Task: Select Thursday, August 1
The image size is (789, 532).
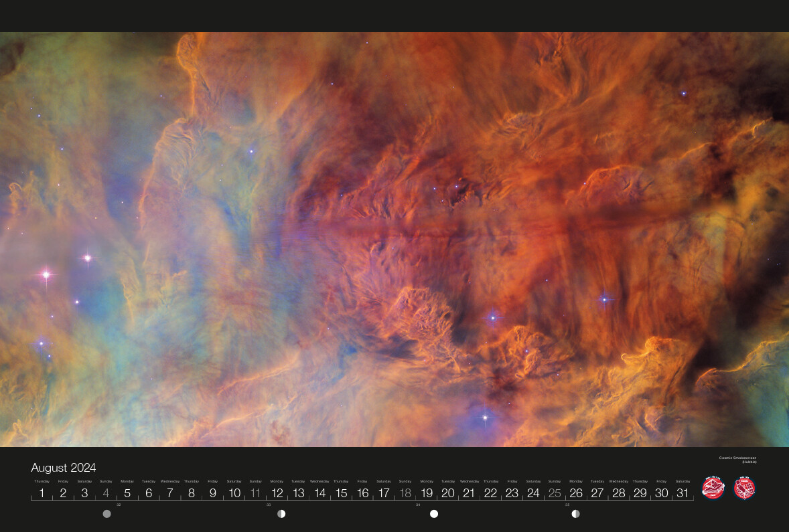Action: [x=42, y=493]
